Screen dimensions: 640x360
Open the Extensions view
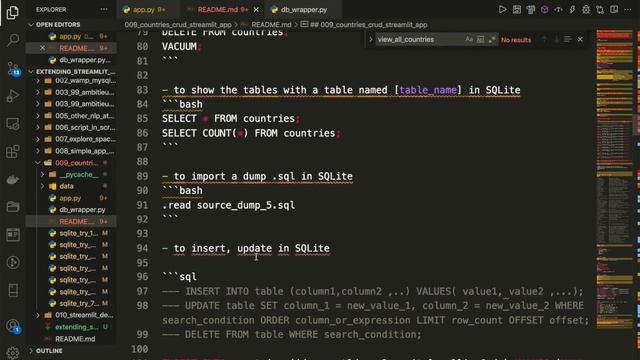pos(13,151)
